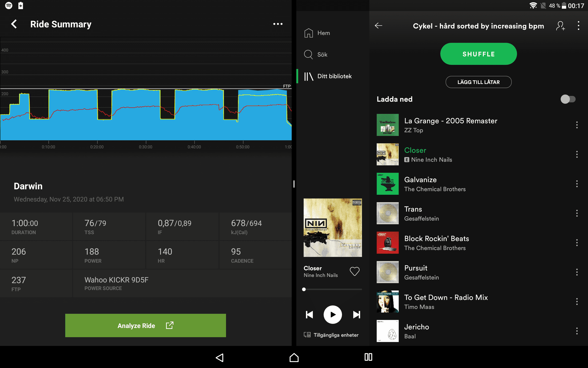
Task: Tap the IF 0,87/0,89 stat
Action: pyautogui.click(x=182, y=226)
